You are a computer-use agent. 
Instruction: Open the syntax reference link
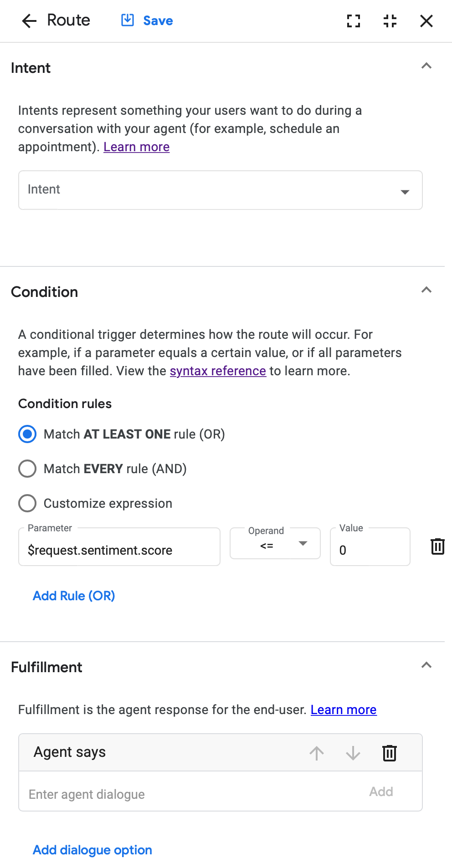(x=218, y=371)
